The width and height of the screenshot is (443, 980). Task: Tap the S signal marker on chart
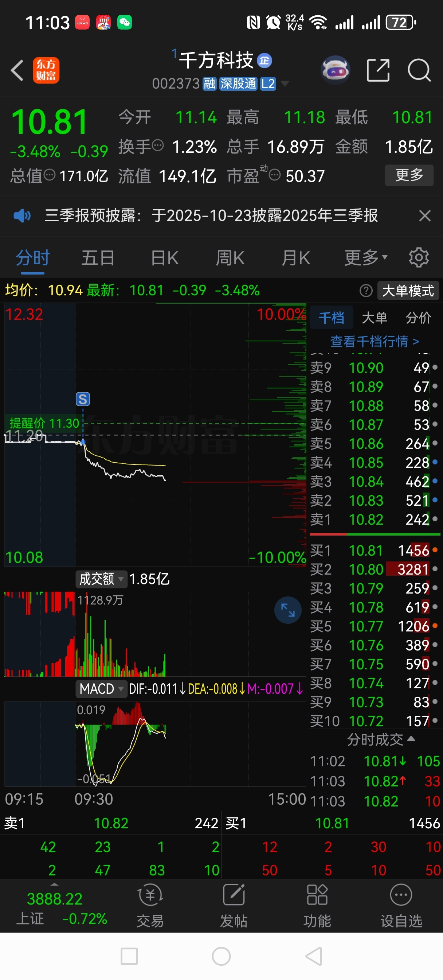(83, 399)
